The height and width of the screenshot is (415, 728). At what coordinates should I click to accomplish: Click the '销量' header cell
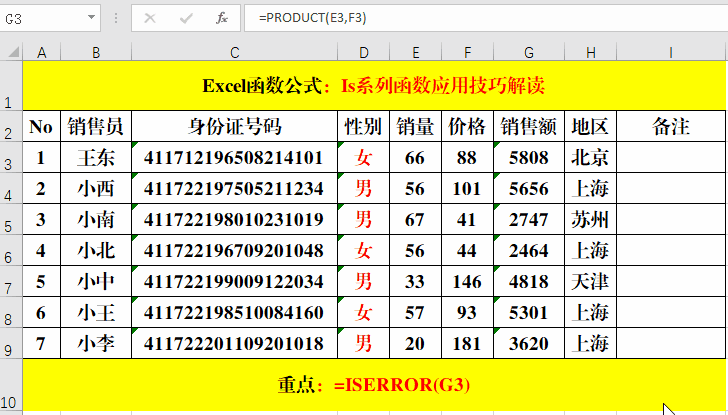tap(416, 126)
